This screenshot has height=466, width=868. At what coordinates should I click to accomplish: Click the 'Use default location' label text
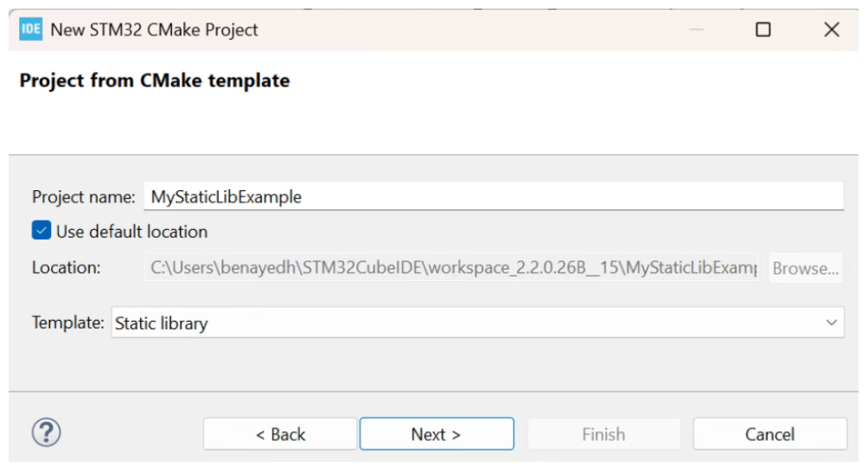pyautogui.click(x=131, y=232)
